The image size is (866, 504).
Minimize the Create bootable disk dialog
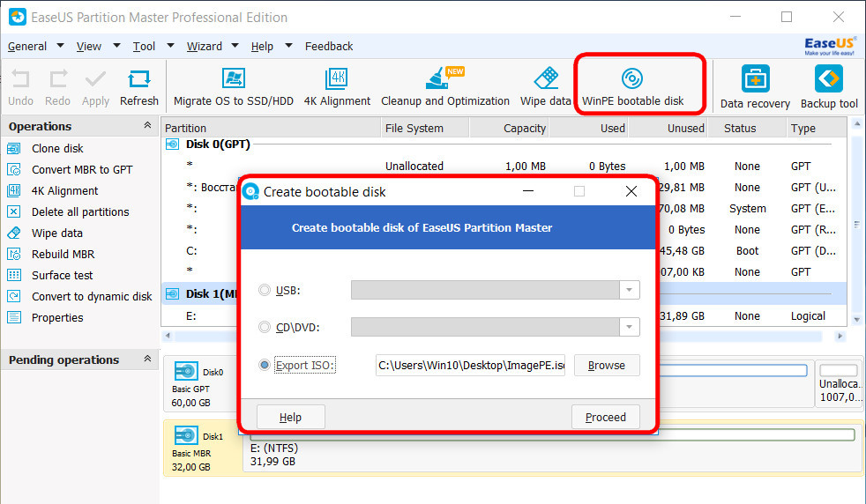coord(528,191)
